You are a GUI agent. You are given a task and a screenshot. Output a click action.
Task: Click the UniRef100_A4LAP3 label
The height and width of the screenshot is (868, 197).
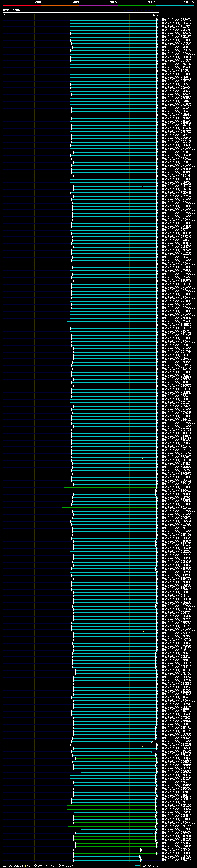coord(176,121)
